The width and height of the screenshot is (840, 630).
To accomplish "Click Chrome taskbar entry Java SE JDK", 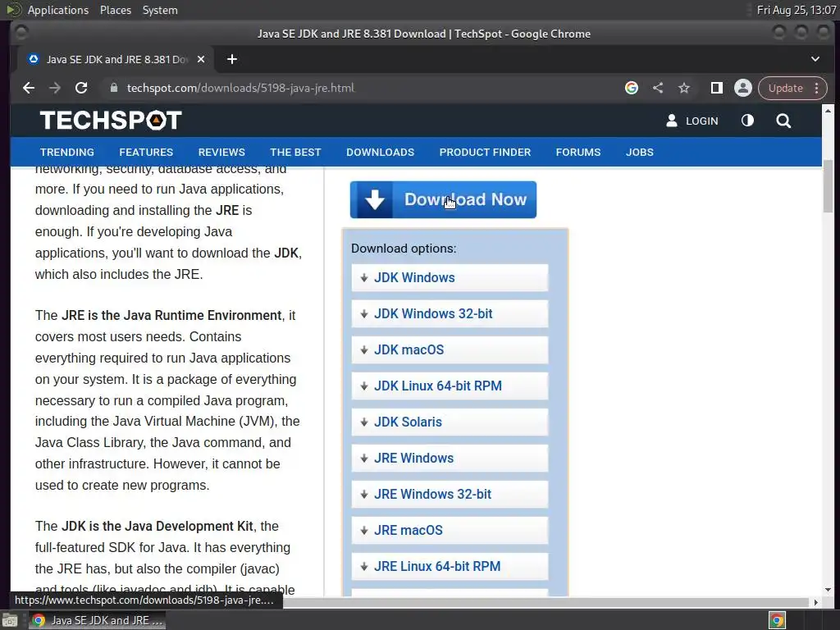I will tap(97, 620).
